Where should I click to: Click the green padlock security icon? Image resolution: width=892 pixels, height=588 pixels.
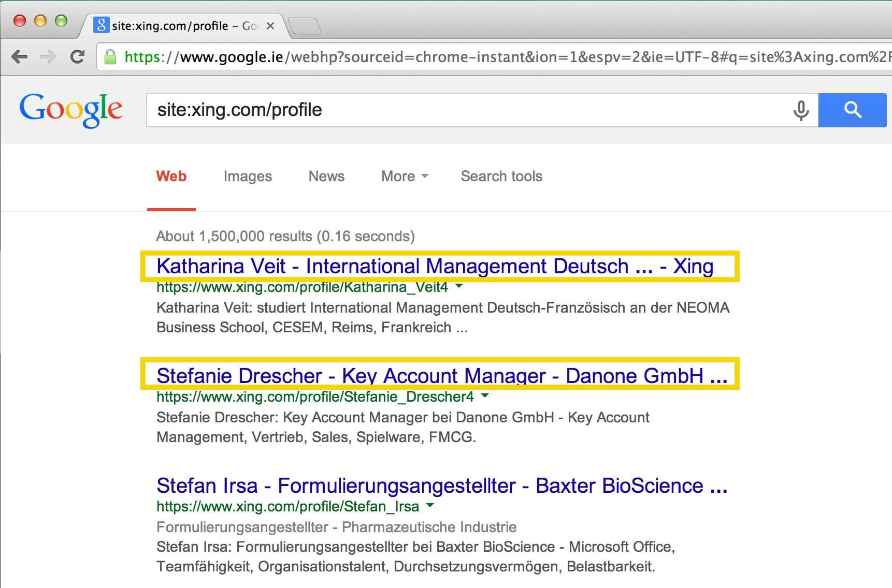click(110, 57)
